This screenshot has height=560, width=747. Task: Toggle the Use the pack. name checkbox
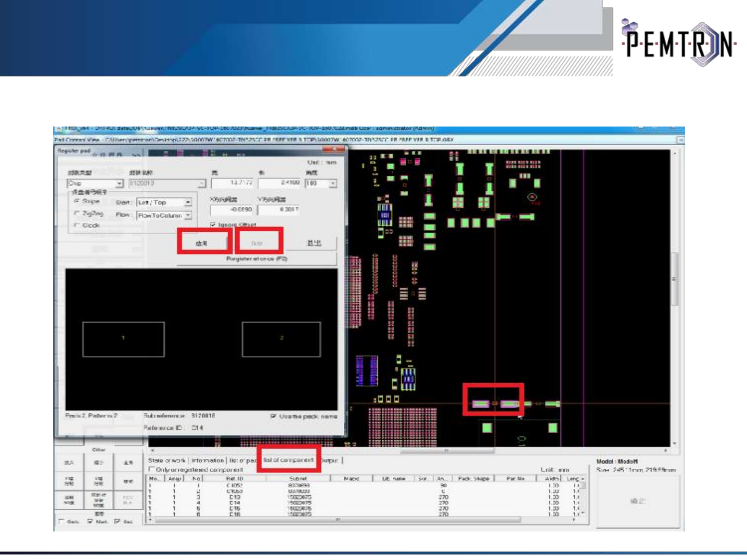(273, 416)
